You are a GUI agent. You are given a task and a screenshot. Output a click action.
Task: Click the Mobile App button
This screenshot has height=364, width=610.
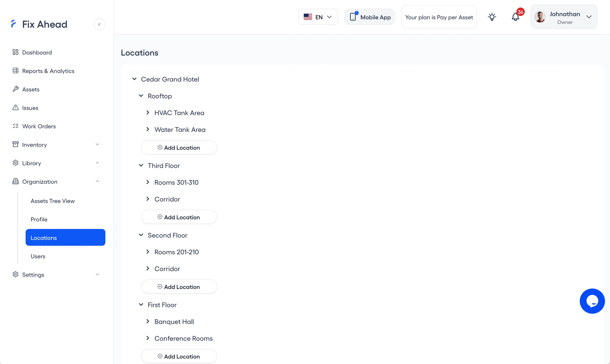tap(370, 17)
